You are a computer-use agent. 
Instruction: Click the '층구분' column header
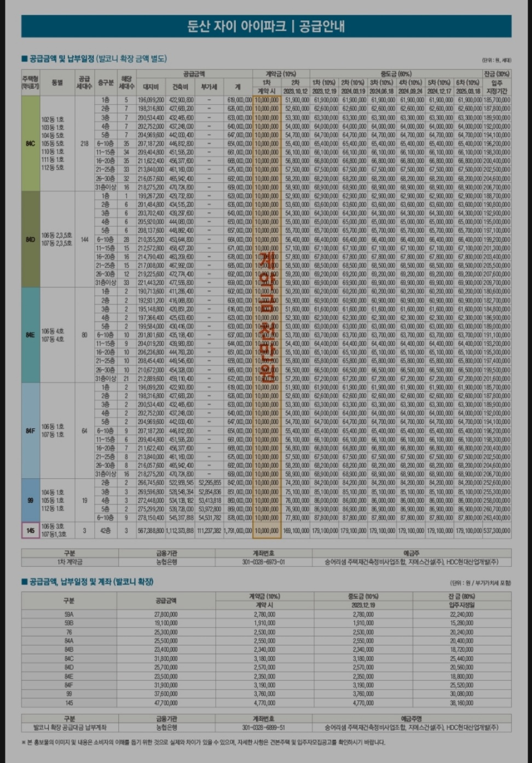coord(106,83)
